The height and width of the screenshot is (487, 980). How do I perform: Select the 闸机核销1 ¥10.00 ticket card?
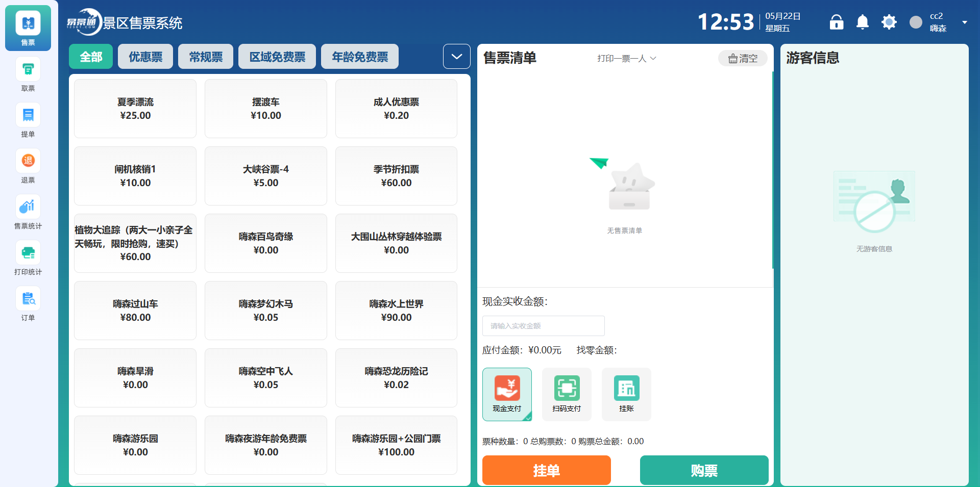coord(135,176)
